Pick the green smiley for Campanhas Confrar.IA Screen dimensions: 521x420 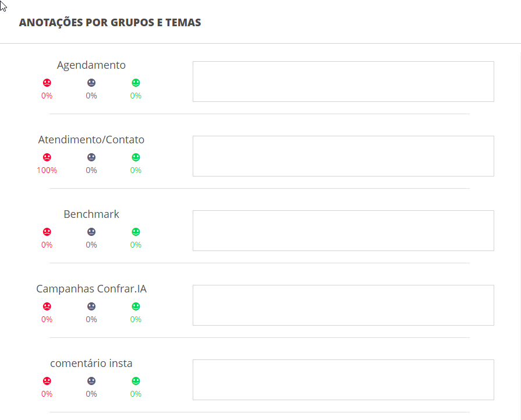[x=136, y=306]
